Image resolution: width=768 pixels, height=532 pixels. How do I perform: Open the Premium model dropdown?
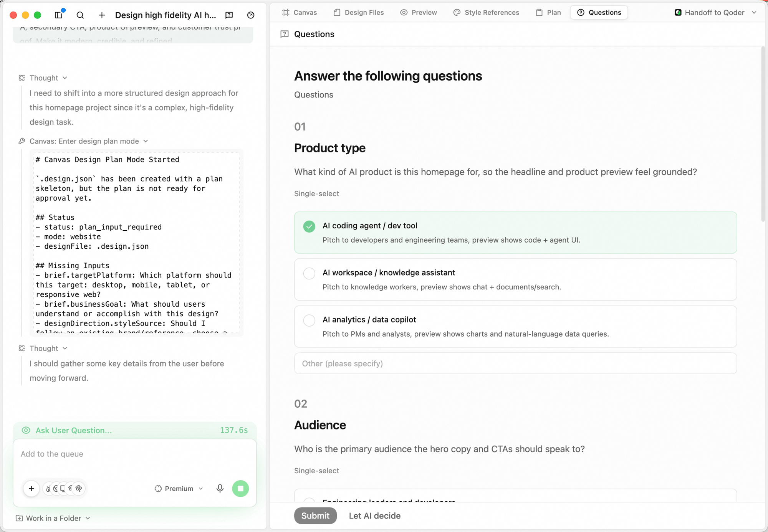point(179,489)
